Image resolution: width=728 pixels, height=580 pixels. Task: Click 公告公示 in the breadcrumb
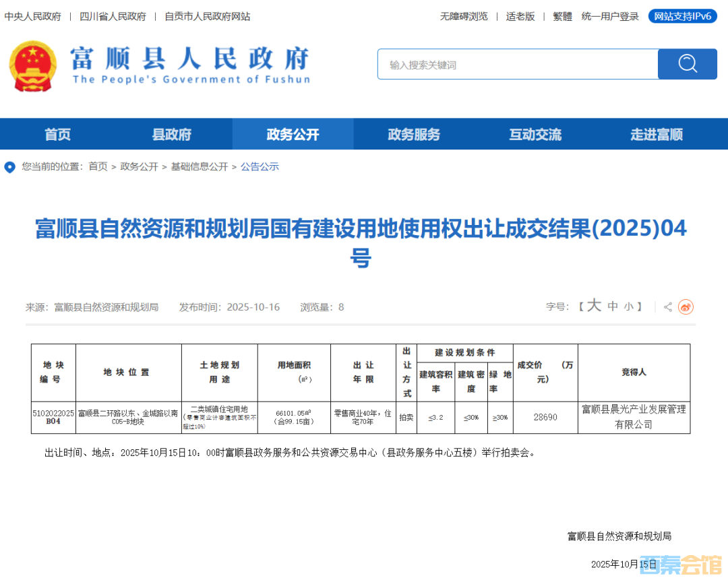(260, 166)
